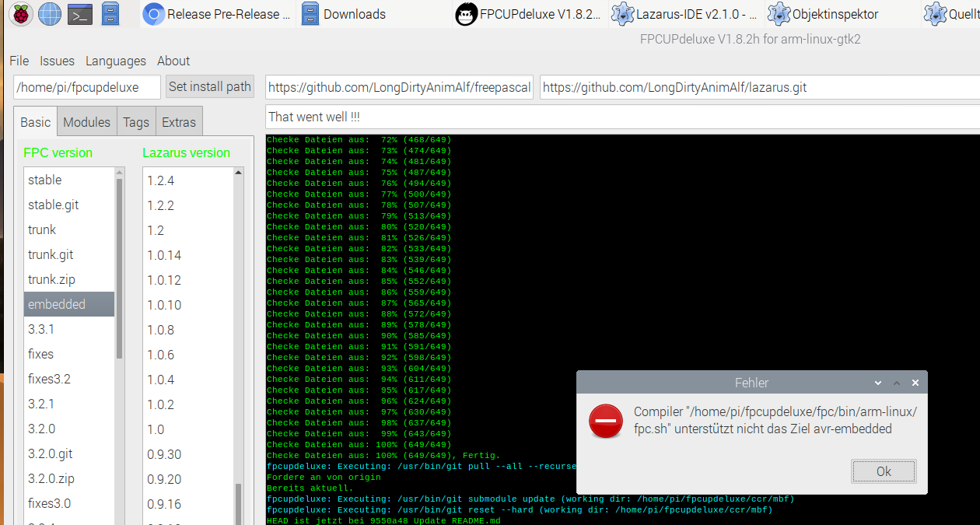Select 'fixes3.0' in FPC version list
The width and height of the screenshot is (980, 525).
tap(69, 503)
